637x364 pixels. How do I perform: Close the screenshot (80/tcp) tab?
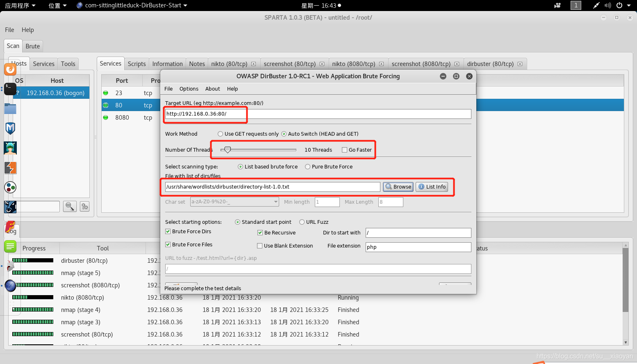[322, 64]
